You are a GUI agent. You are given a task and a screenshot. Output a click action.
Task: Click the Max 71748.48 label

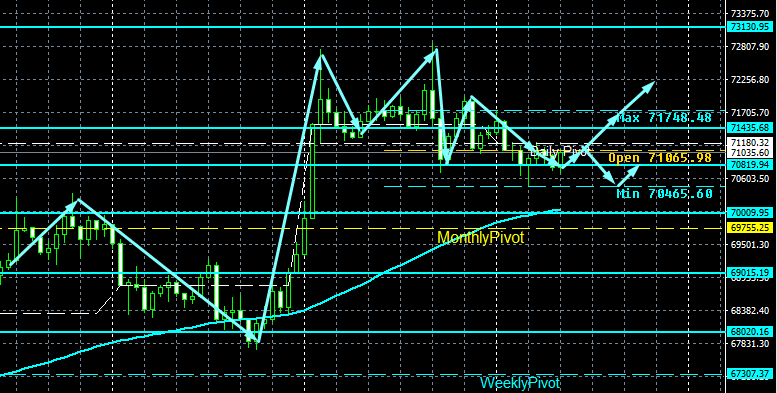[x=664, y=117]
